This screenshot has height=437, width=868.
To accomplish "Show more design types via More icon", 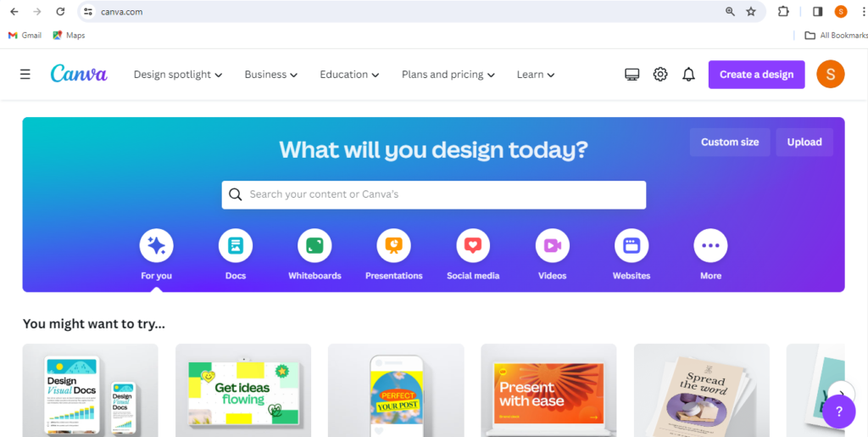I will tap(710, 245).
